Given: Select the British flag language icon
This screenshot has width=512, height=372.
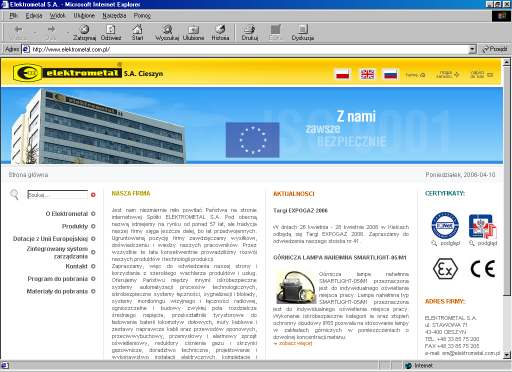Looking at the screenshot, I should (367, 74).
